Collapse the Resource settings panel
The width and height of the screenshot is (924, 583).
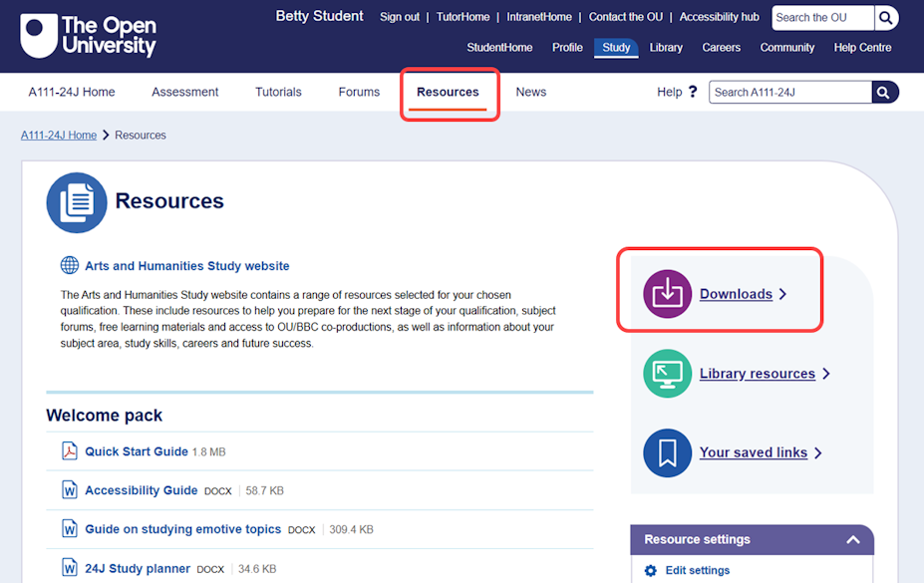pyautogui.click(x=853, y=539)
